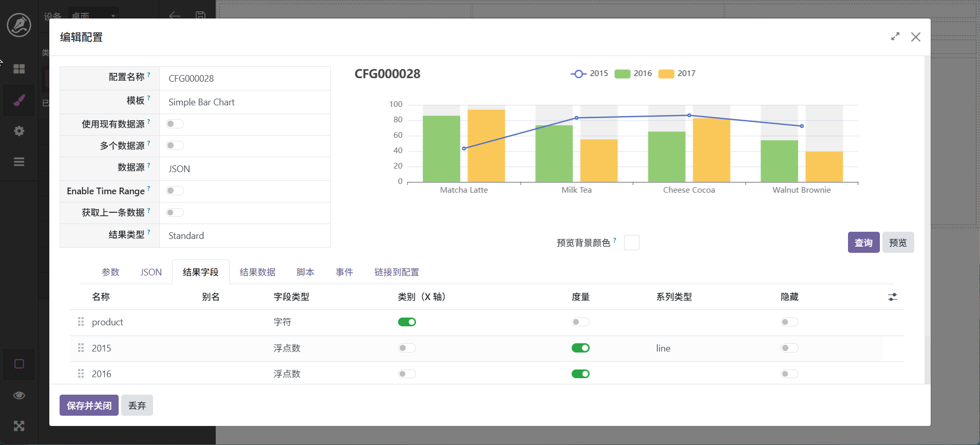Click the column settings icon in table header
Viewport: 980px width, 445px height.
pyautogui.click(x=893, y=297)
